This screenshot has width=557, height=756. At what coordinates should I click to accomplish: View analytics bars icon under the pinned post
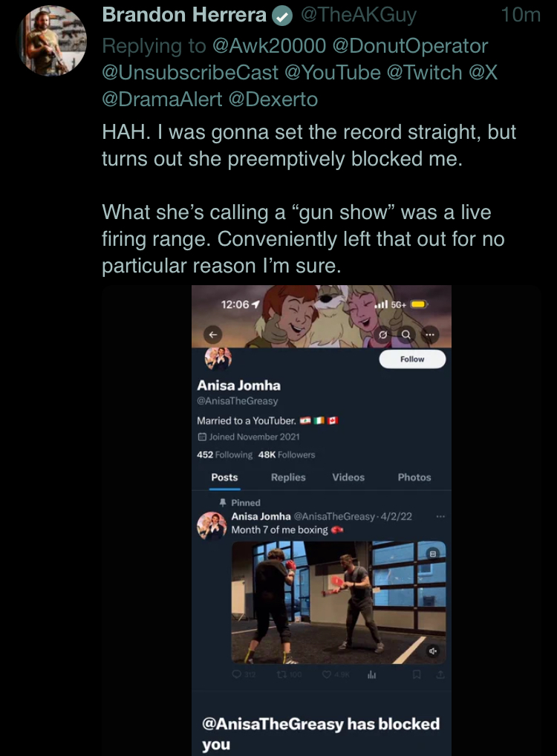click(x=371, y=674)
